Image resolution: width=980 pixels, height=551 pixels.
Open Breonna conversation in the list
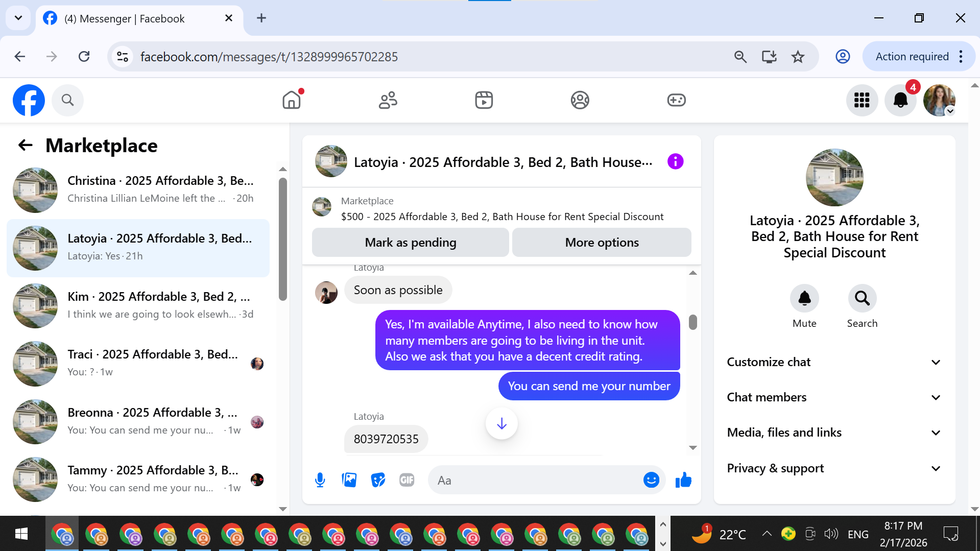coord(138,422)
